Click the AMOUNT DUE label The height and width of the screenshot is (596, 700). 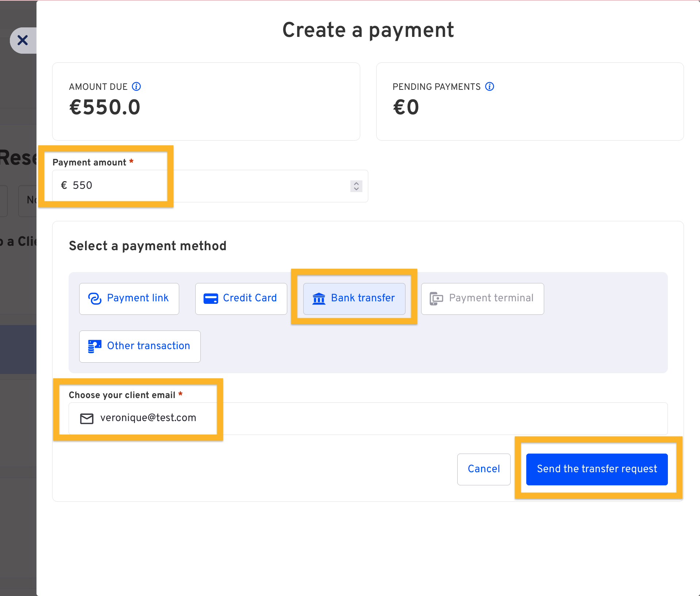tap(98, 87)
